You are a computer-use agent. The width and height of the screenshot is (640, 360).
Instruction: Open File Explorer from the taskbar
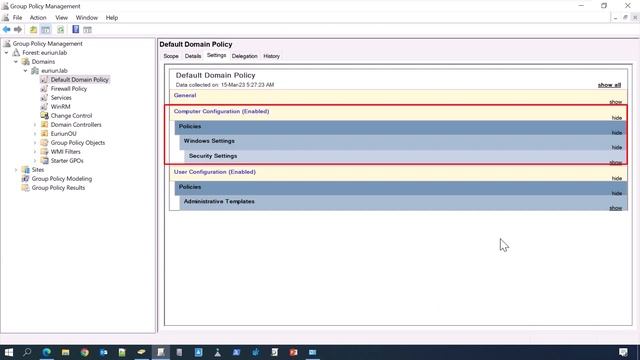coord(65,352)
